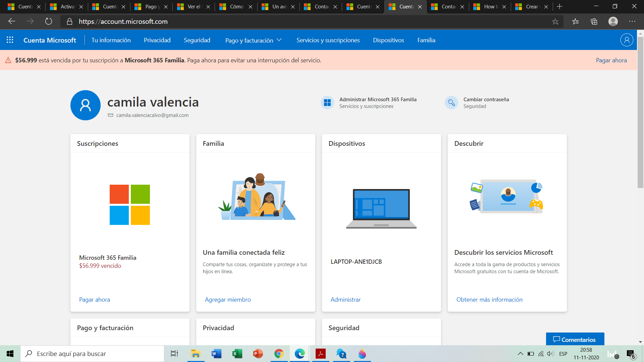This screenshot has height=362, width=644.
Task: Switch to the Activar browser tab
Action: 66,7
